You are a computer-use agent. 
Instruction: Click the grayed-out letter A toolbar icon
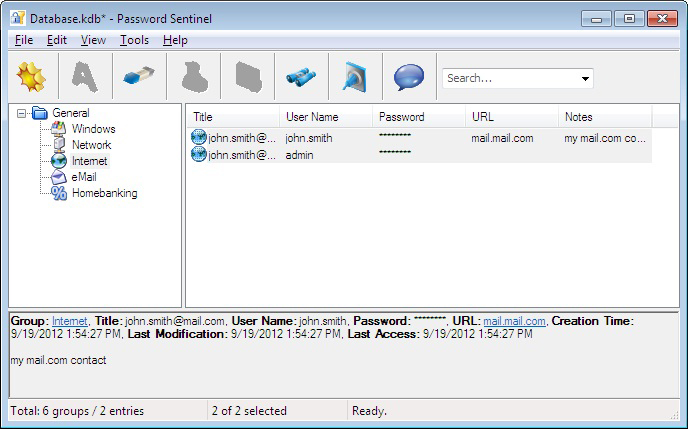coord(85,77)
